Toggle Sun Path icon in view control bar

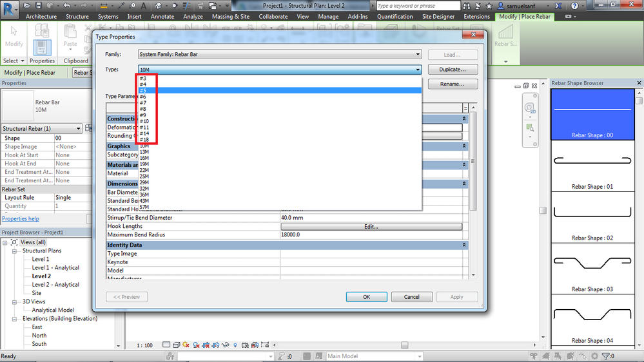(x=186, y=345)
